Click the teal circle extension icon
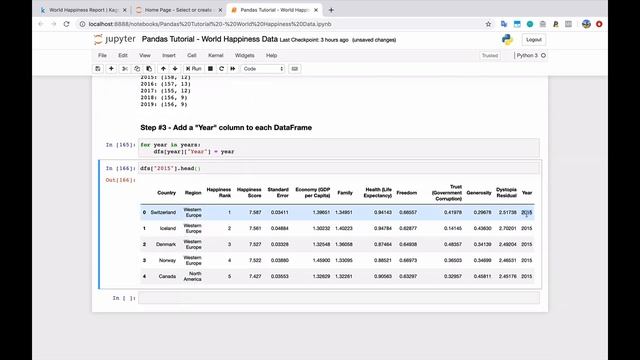Image resolution: width=640 pixels, height=360 pixels. 530,24
